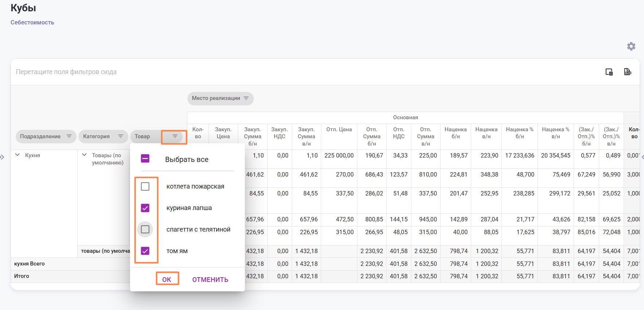Open filter icon on Товар field
644x310 pixels.
click(175, 136)
